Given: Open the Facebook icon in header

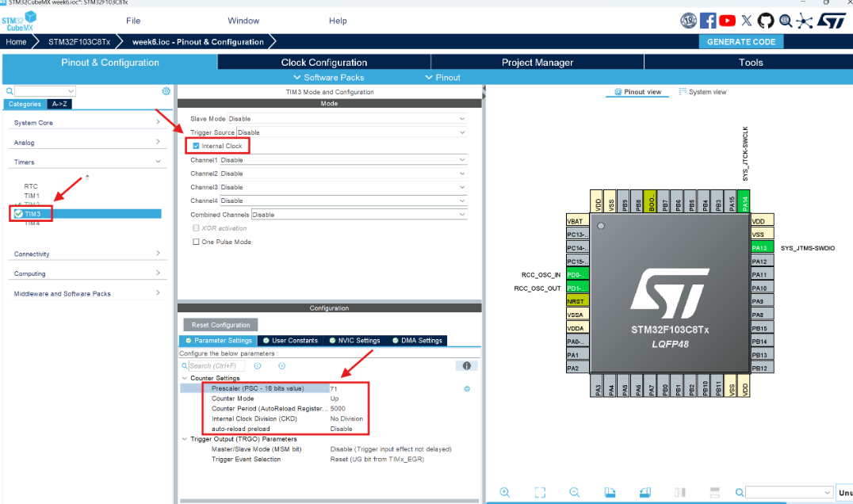Looking at the screenshot, I should click(x=708, y=21).
